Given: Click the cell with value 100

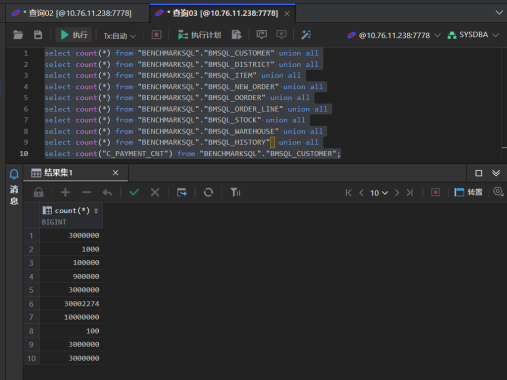Looking at the screenshot, I should coord(71,331).
